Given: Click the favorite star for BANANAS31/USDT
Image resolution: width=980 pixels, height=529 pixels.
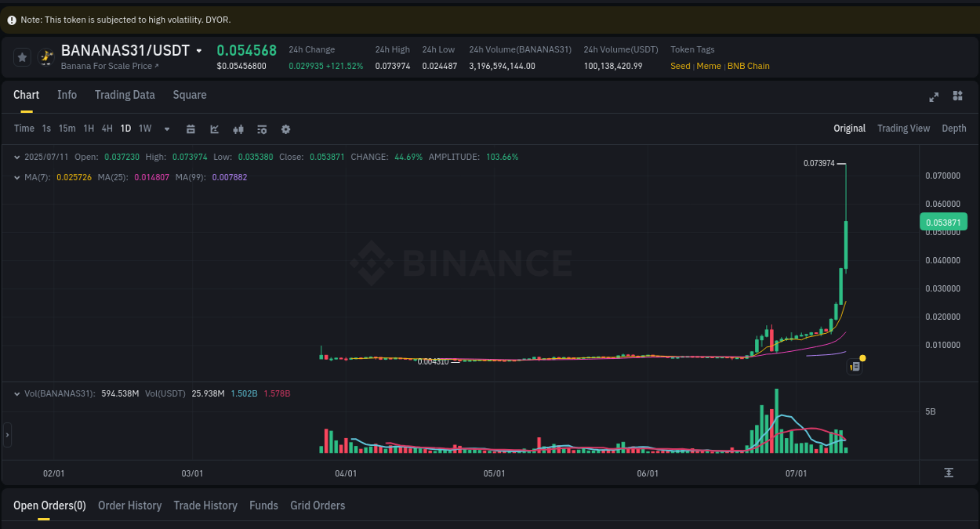Looking at the screenshot, I should (x=22, y=56).
